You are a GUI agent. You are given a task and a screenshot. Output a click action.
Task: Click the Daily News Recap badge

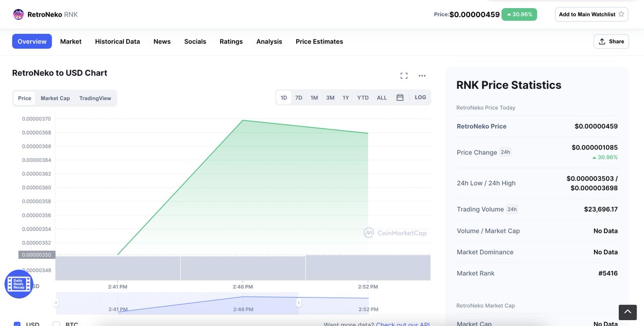[19, 284]
